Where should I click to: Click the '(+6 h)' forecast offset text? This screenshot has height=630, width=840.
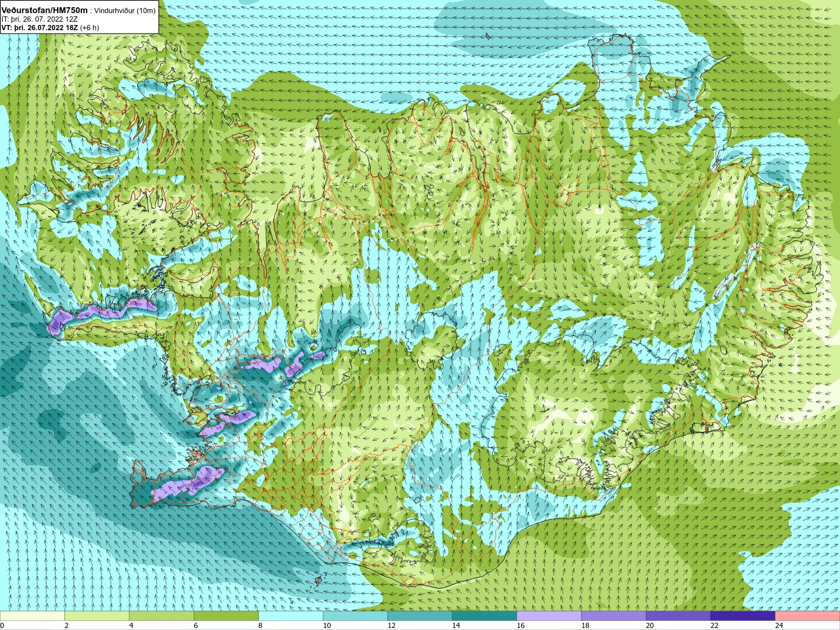pos(89,28)
